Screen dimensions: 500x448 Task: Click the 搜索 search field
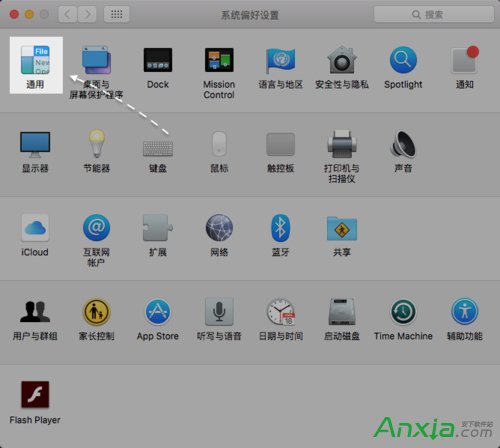pos(434,14)
